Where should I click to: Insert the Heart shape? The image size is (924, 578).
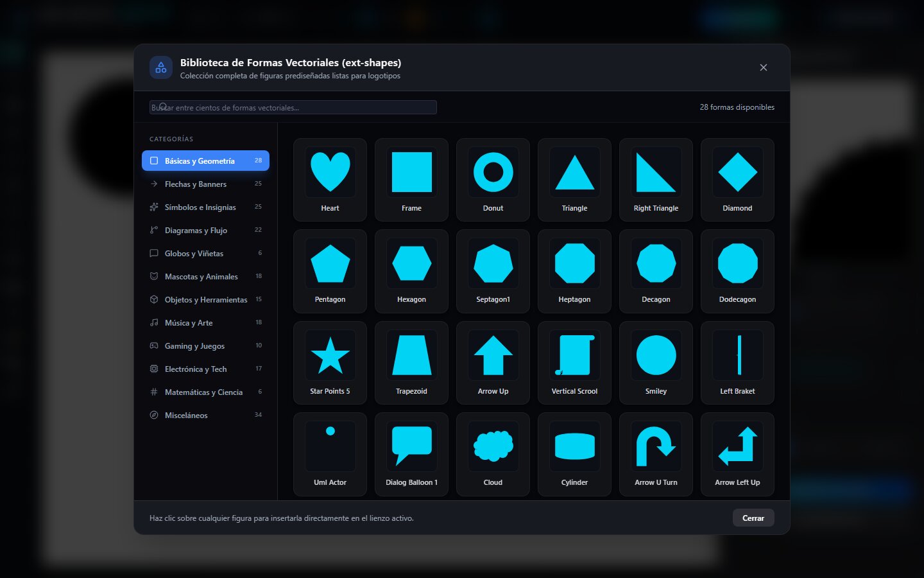point(330,180)
